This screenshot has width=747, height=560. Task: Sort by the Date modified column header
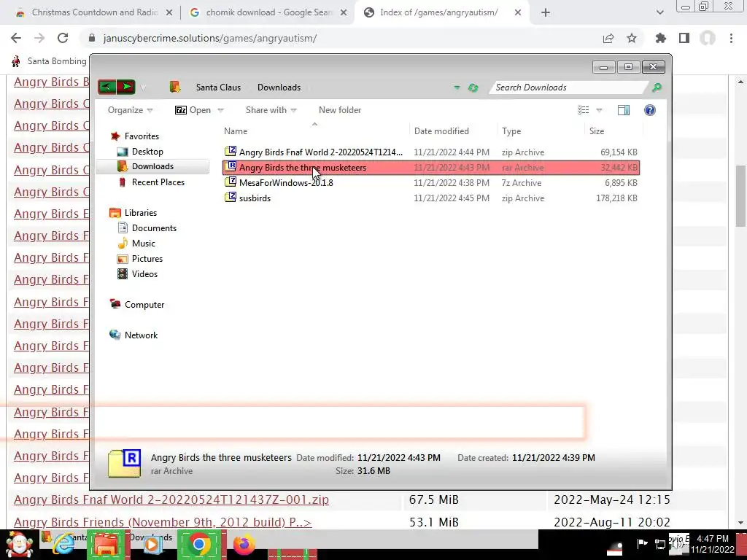441,131
